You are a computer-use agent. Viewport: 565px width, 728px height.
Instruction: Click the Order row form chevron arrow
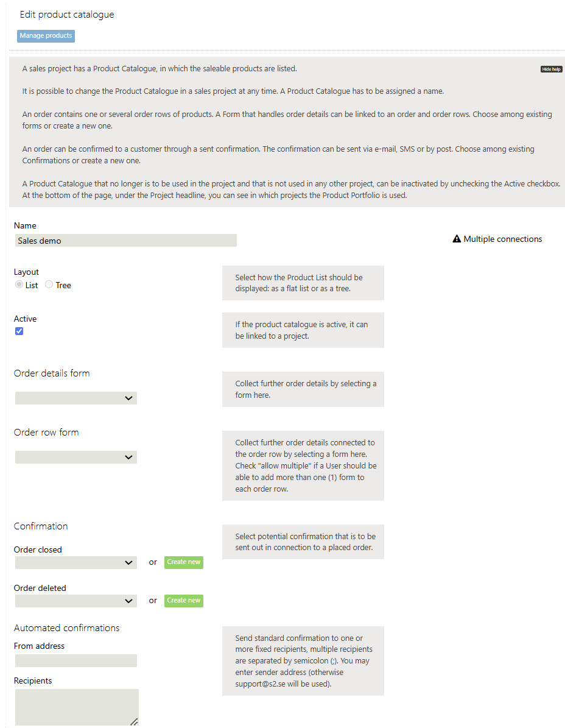[128, 458]
